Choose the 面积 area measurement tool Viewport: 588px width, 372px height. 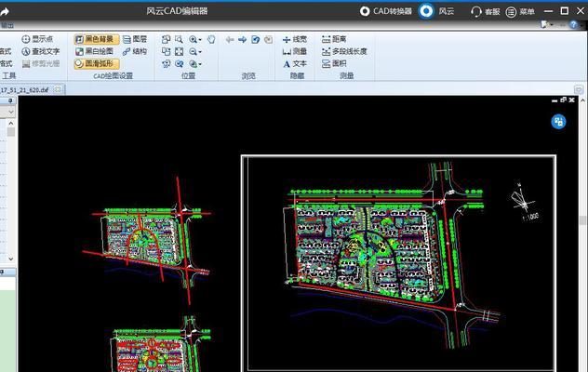334,64
